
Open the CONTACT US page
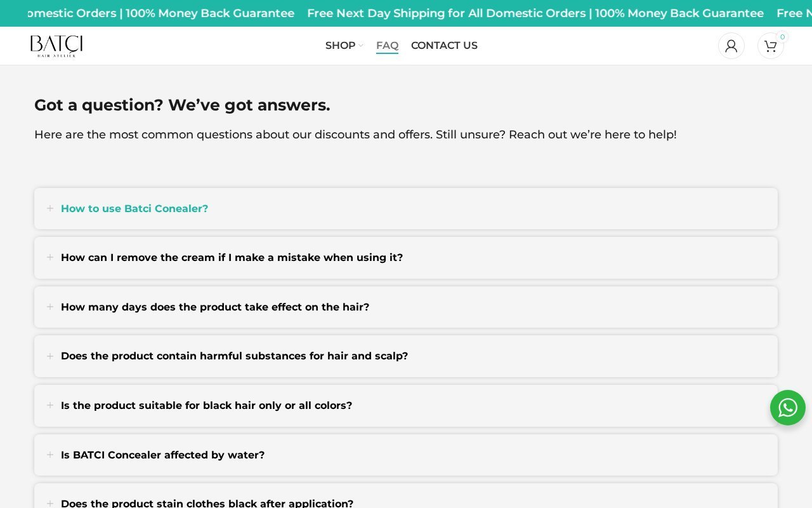point(444,46)
